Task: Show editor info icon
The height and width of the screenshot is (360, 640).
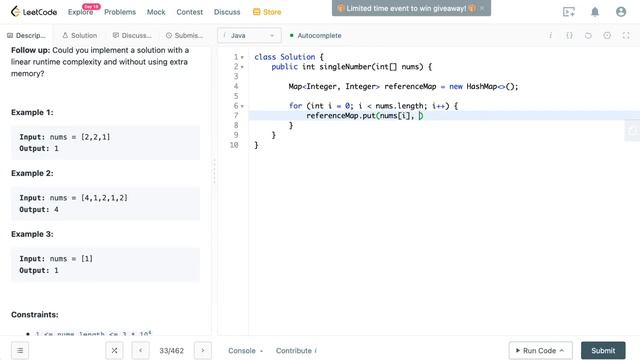Action: pos(550,36)
